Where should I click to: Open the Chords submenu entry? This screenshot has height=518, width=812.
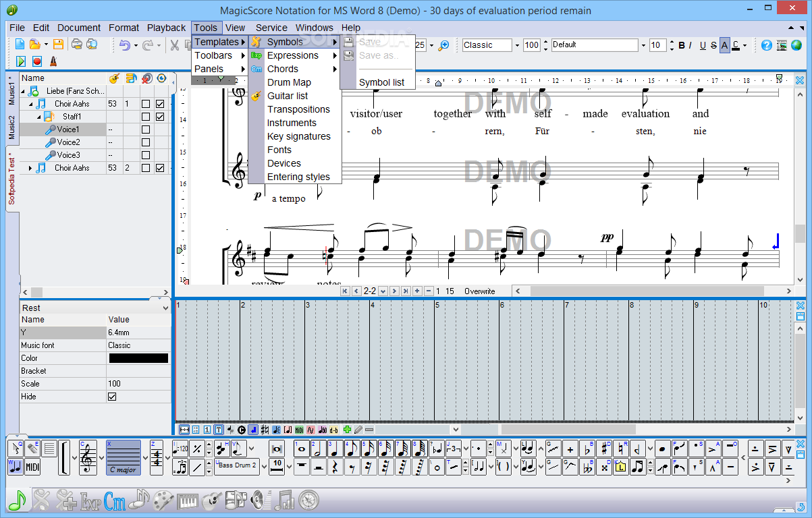pos(295,69)
